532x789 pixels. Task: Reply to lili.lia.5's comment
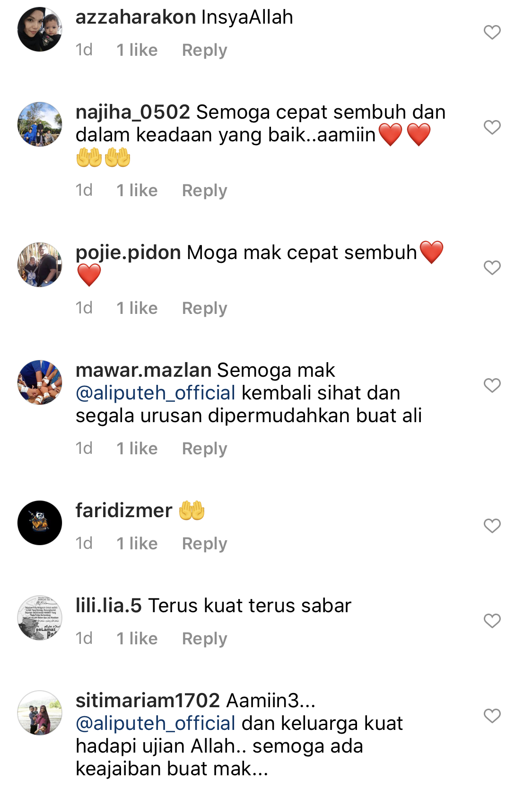(x=204, y=639)
